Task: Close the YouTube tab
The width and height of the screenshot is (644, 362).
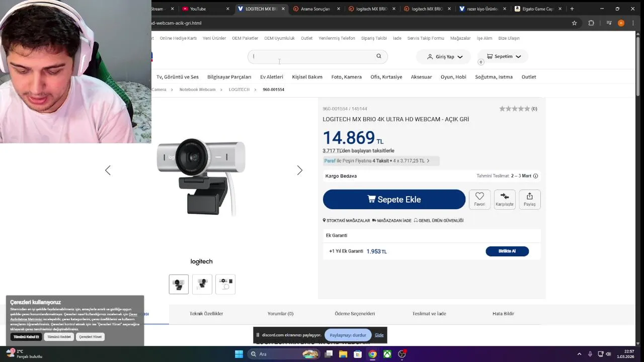Action: (x=227, y=9)
